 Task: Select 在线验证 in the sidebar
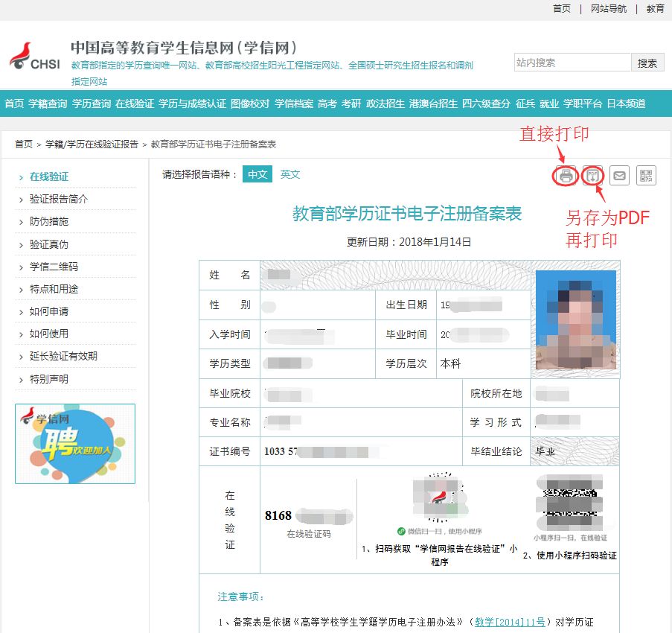coord(49,176)
